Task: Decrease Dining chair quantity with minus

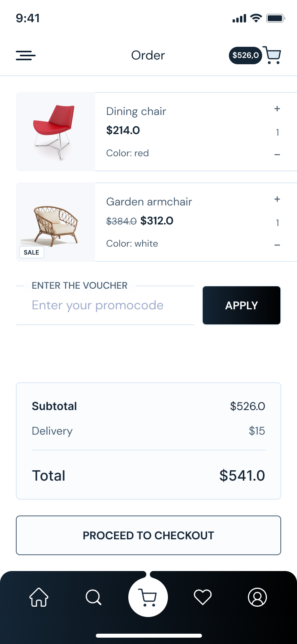Action: tap(277, 155)
